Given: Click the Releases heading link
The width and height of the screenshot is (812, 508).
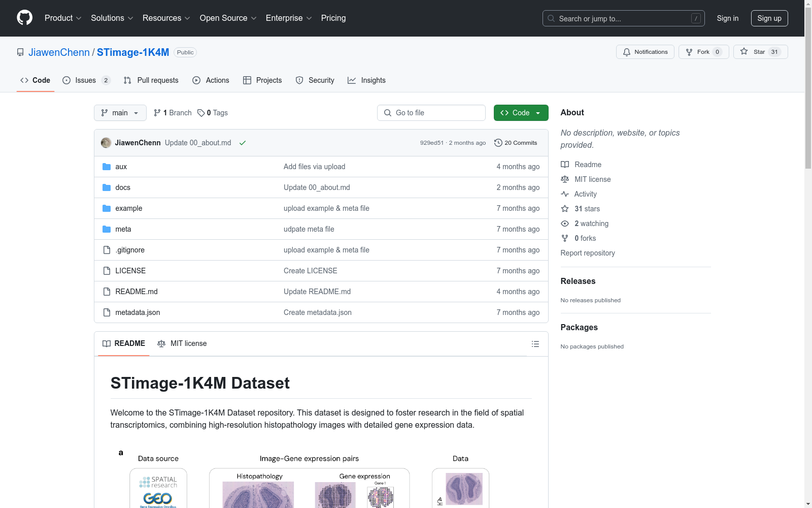Looking at the screenshot, I should point(578,281).
